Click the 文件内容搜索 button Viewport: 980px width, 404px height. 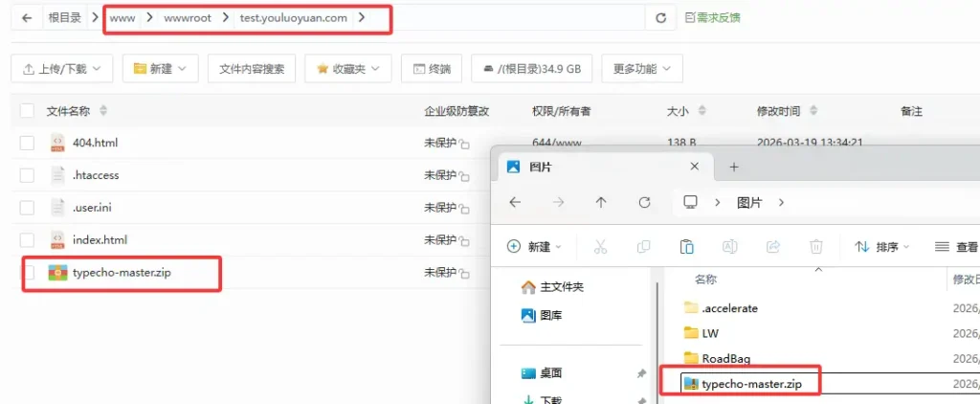(252, 69)
